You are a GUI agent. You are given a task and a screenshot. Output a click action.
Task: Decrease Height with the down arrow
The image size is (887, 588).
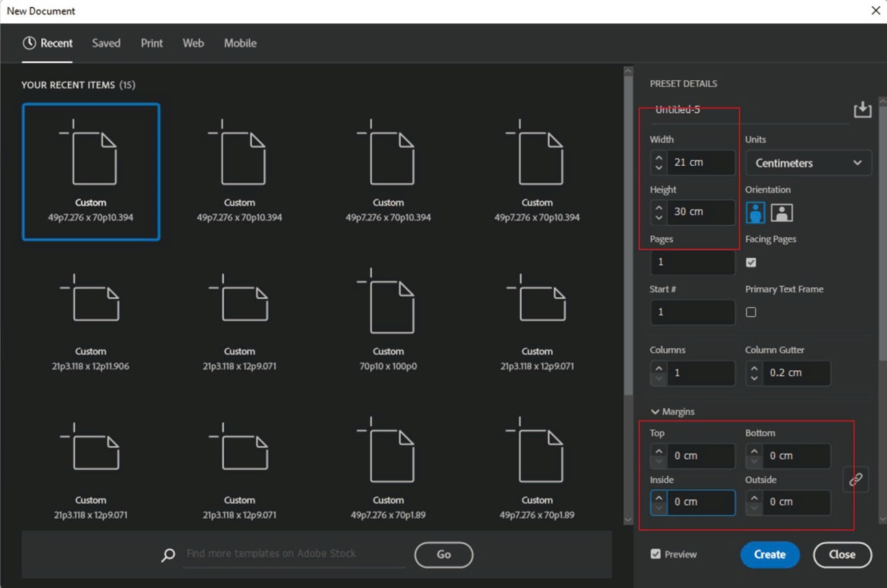[x=659, y=217]
